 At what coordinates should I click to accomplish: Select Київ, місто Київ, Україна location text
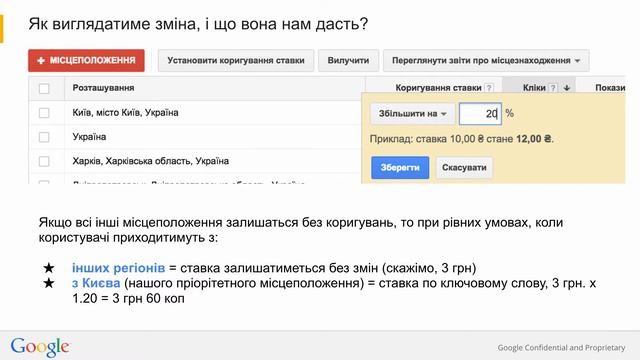[x=125, y=113]
